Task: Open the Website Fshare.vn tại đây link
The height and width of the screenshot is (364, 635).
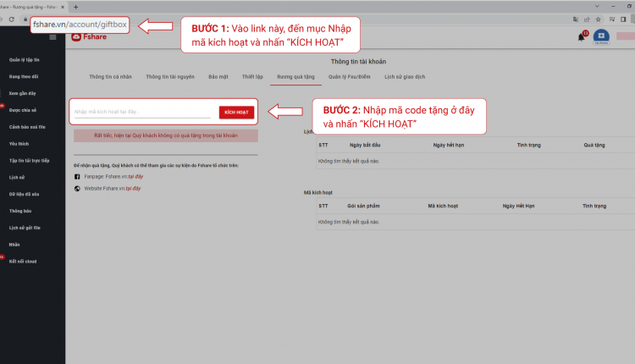Action: tap(133, 188)
